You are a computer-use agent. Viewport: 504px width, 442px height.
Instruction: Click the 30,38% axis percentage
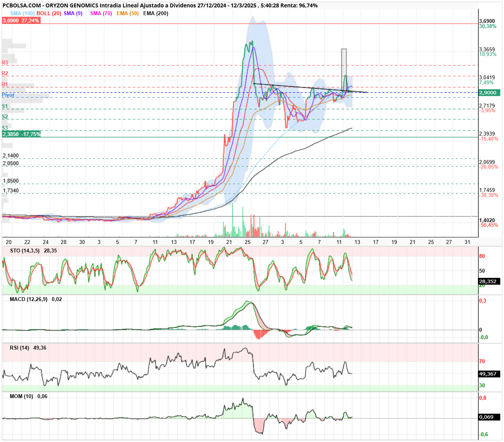[488, 26]
